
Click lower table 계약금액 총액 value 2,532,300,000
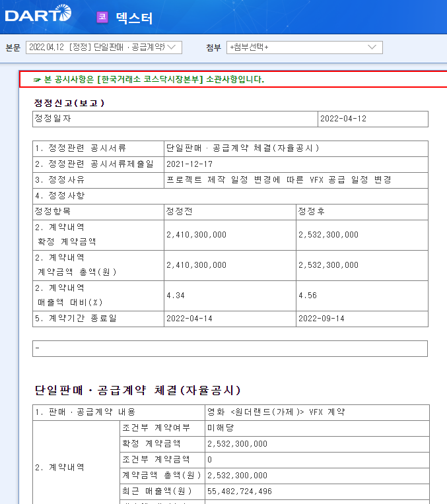coord(237,476)
